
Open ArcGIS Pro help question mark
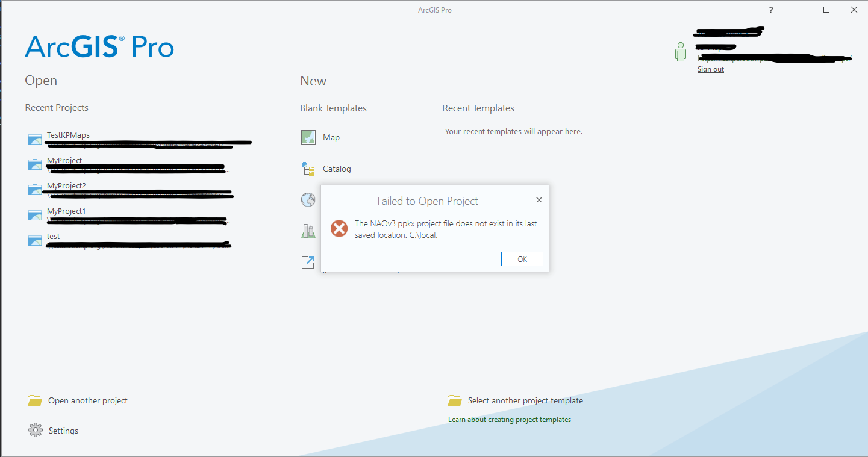(x=770, y=10)
